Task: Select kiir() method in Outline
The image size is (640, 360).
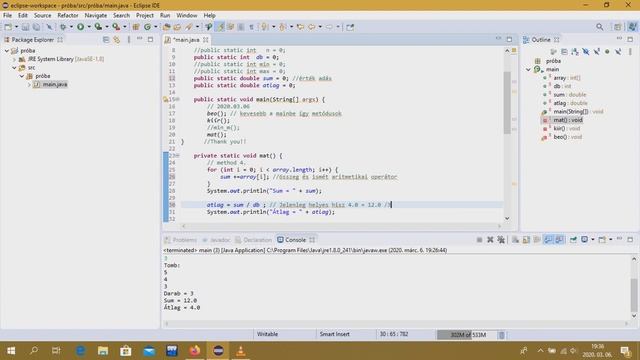Action: point(567,129)
